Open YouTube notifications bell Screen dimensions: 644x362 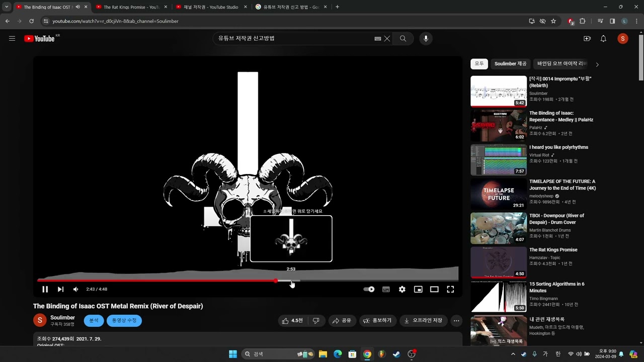click(x=603, y=39)
